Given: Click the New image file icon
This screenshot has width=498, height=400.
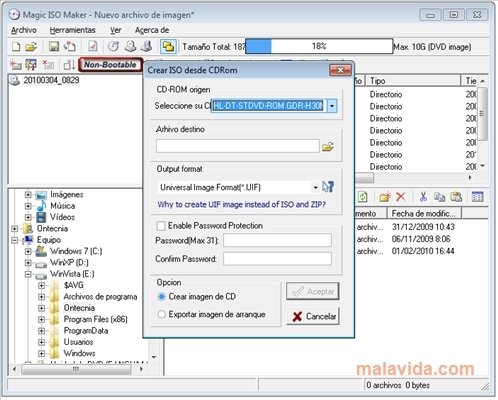Looking at the screenshot, I should click(16, 47).
